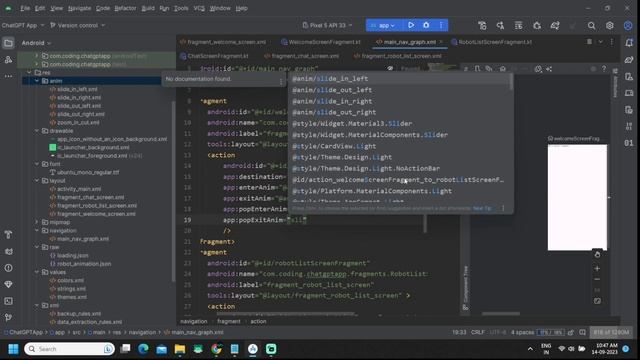This screenshot has width=640, height=360.
Task: Start debugging with the bug icon
Action: click(x=426, y=25)
